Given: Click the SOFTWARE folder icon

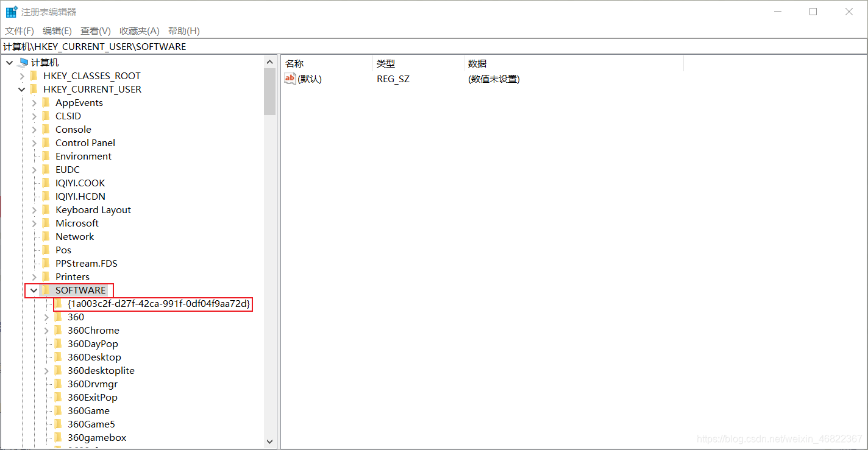Looking at the screenshot, I should (x=46, y=290).
